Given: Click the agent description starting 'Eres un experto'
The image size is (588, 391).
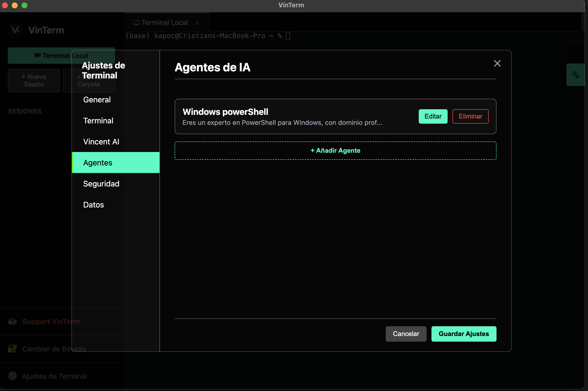Looking at the screenshot, I should [x=282, y=122].
